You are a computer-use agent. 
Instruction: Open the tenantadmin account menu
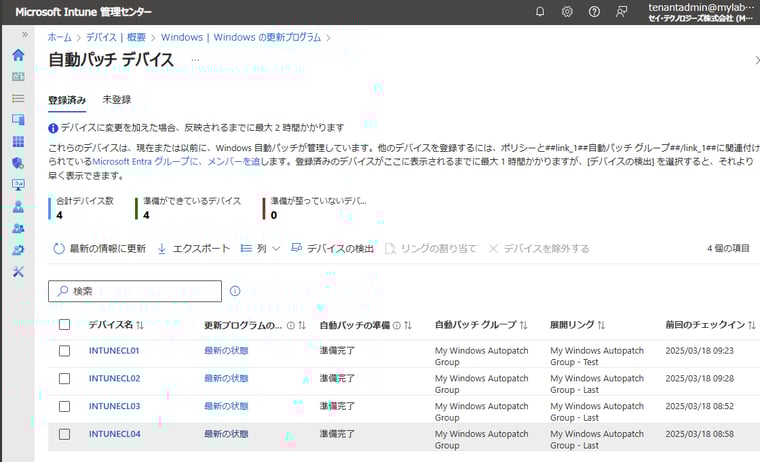point(701,12)
